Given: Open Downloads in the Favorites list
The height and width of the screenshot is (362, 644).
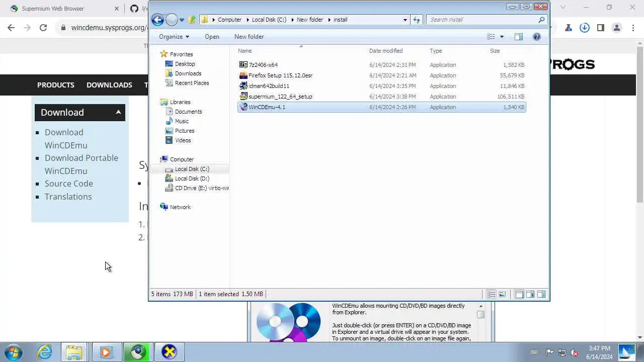Looking at the screenshot, I should (188, 73).
